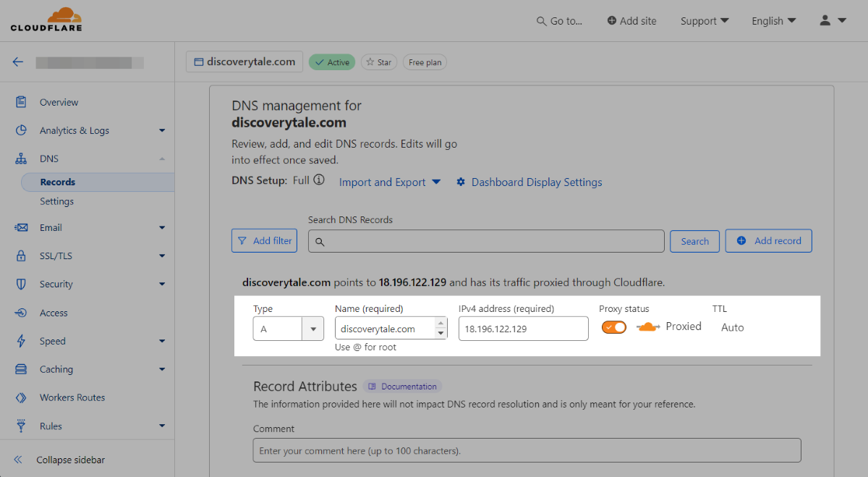Expand the Caching submenu arrow
Viewport: 868px width, 477px height.
tap(162, 369)
